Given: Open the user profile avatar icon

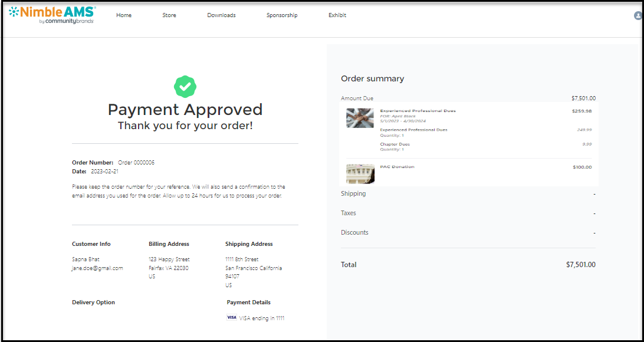Looking at the screenshot, I should (638, 16).
